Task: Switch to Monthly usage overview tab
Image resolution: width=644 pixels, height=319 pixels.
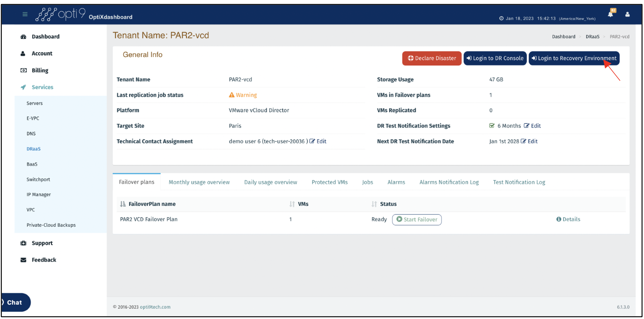Action: (199, 182)
